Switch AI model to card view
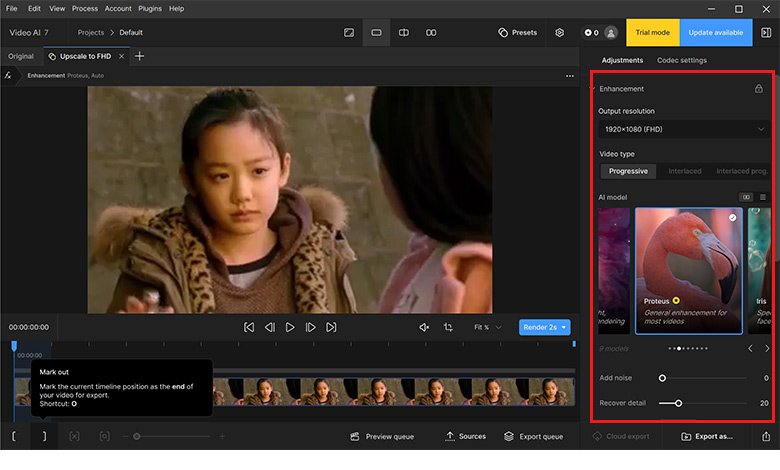780x470 pixels. pos(746,197)
